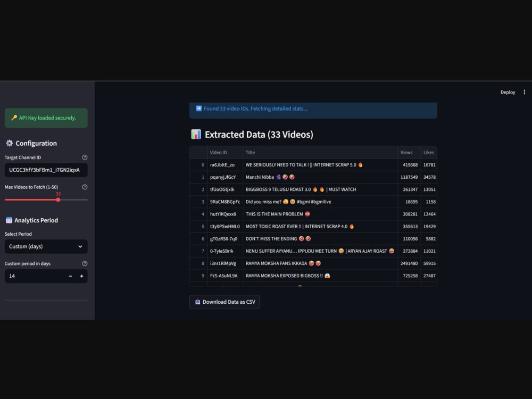Screen dimensions: 532x399
Task: Sort by the Likes column header
Action: pyautogui.click(x=429, y=152)
